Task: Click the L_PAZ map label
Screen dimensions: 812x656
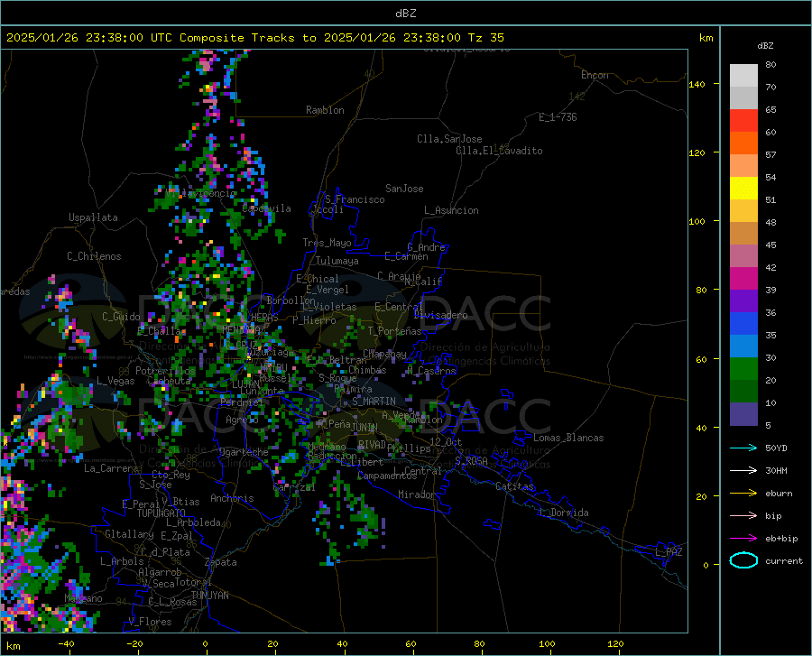Action: tap(669, 552)
